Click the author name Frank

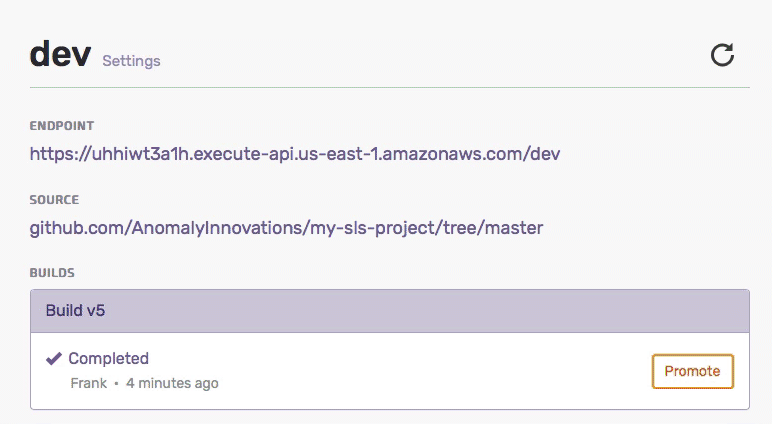coord(90,383)
